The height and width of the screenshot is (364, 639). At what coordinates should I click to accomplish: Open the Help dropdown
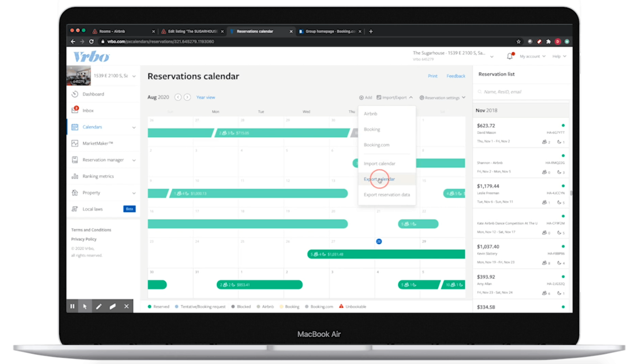click(x=559, y=56)
